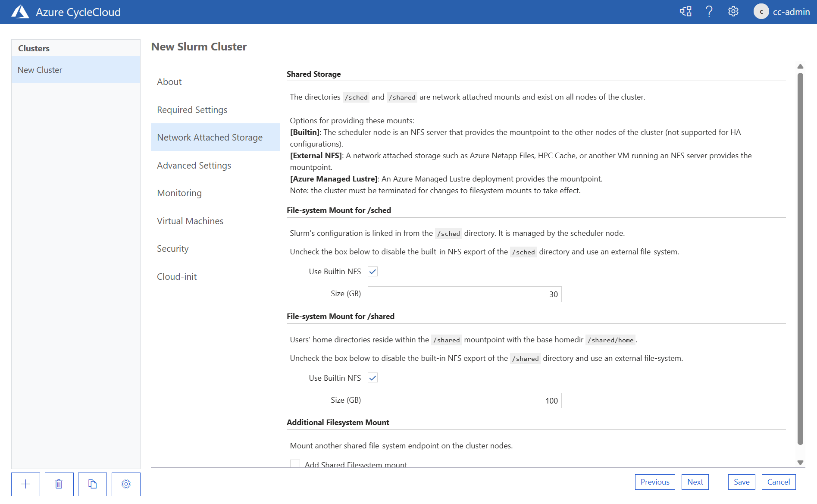Click the /shared/home code label
817x504 pixels.
[x=610, y=340]
